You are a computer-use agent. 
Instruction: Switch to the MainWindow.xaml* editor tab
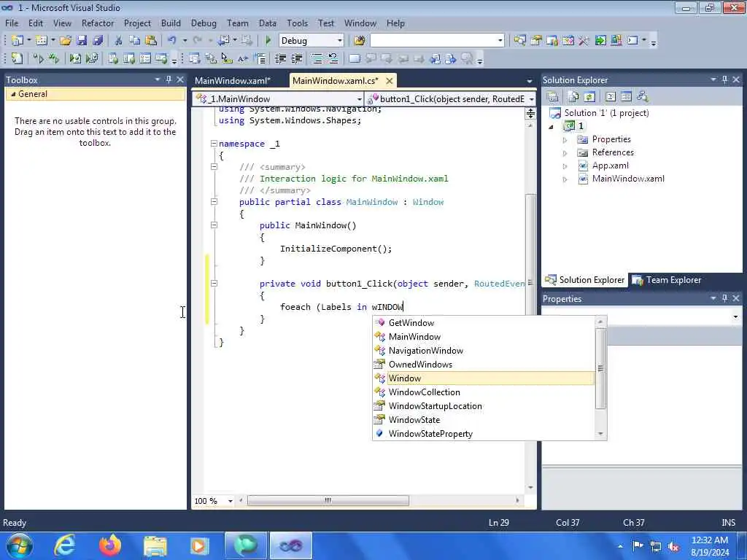(x=233, y=80)
